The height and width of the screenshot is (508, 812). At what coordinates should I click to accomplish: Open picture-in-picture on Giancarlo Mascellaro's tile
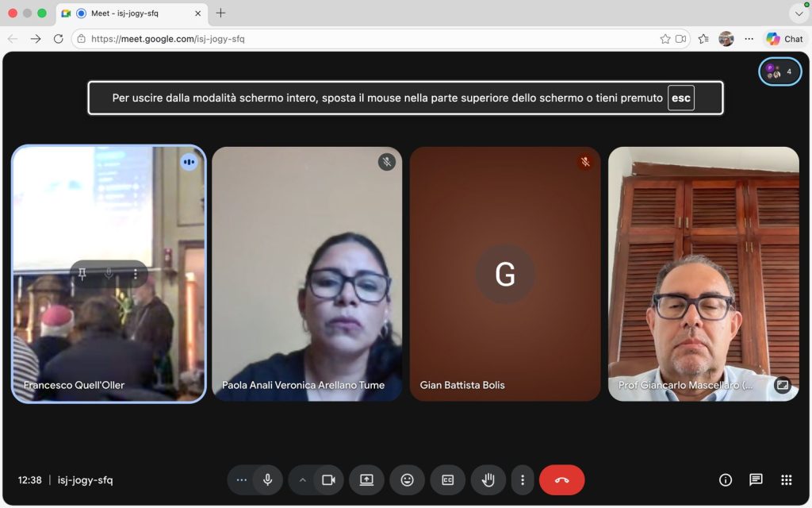782,385
